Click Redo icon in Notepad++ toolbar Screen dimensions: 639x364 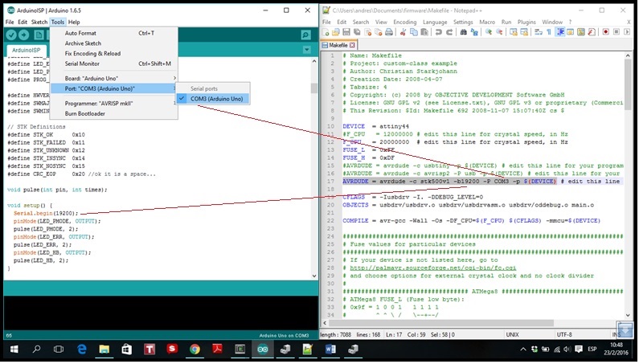449,32
